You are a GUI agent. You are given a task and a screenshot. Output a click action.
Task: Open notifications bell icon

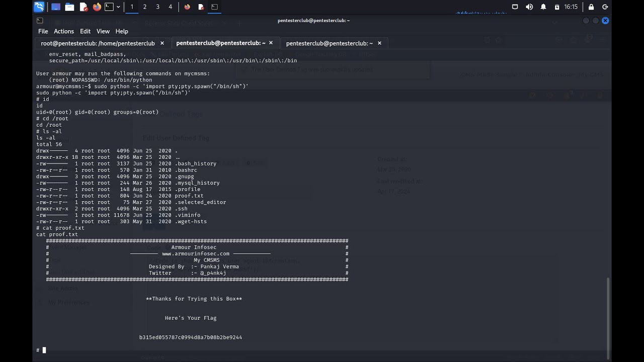click(543, 7)
